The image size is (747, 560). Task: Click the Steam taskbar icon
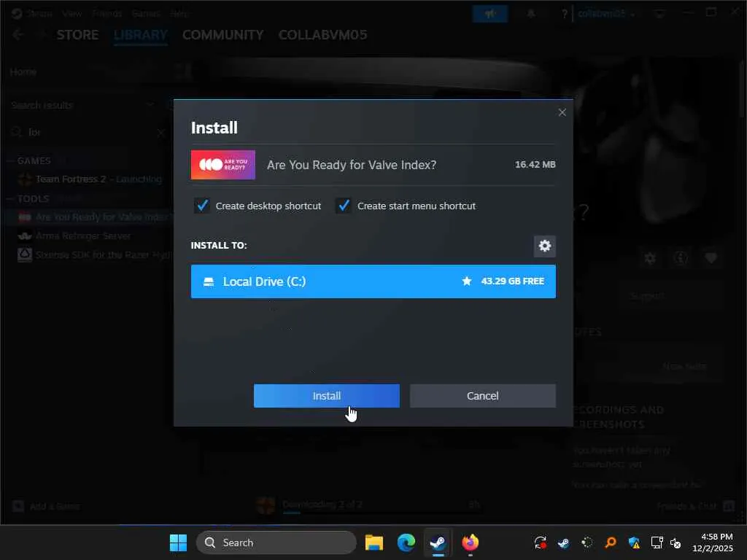coord(438,542)
